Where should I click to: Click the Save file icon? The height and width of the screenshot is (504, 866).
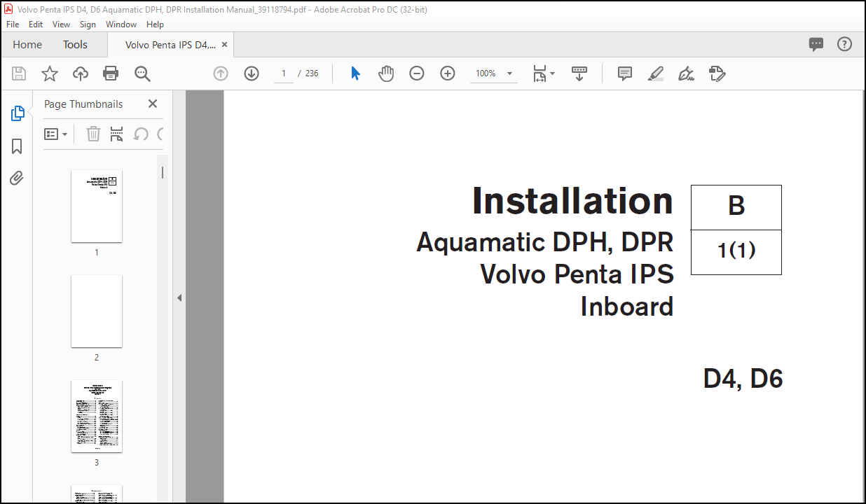coord(19,73)
